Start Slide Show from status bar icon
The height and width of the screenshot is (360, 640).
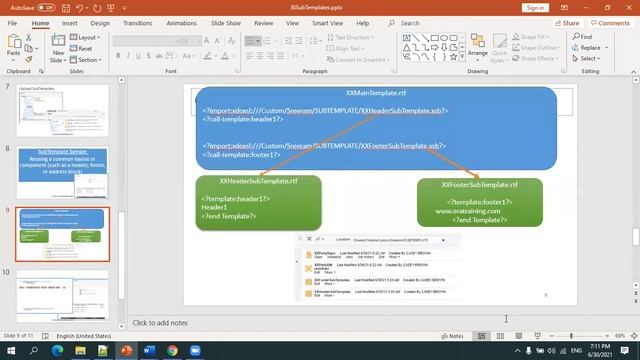(x=538, y=336)
